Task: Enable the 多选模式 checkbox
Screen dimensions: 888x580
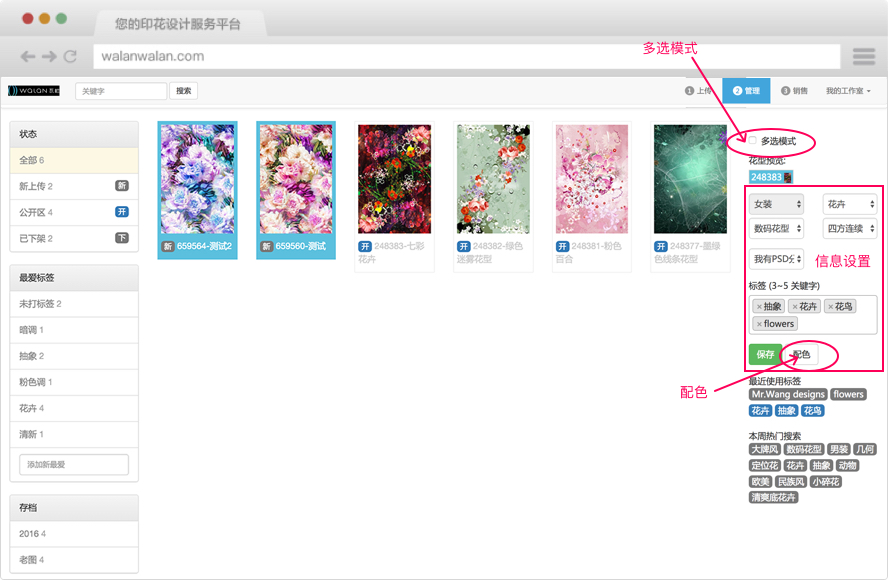Action: [x=753, y=141]
